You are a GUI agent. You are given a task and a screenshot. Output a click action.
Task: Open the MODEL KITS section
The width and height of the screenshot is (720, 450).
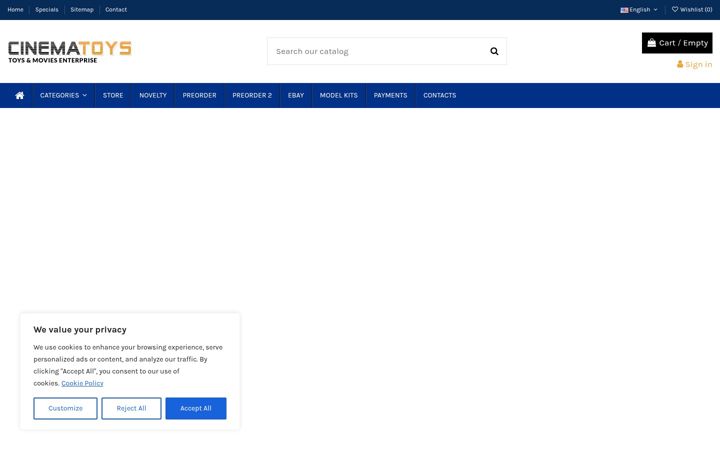tap(338, 96)
